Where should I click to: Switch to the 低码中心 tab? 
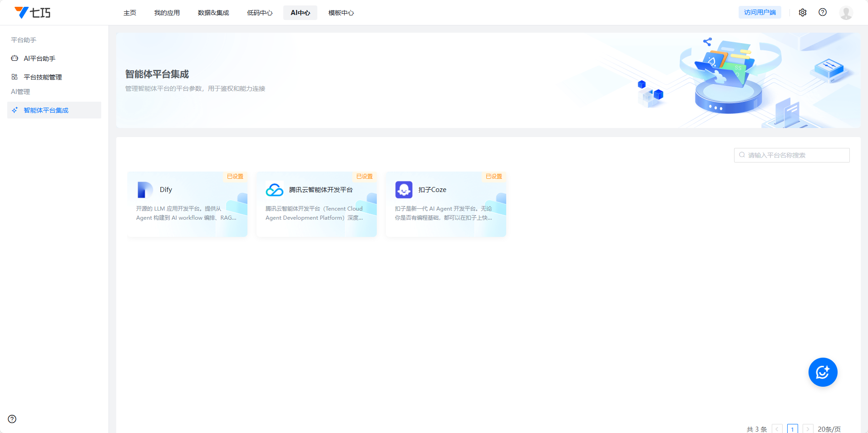(x=260, y=13)
